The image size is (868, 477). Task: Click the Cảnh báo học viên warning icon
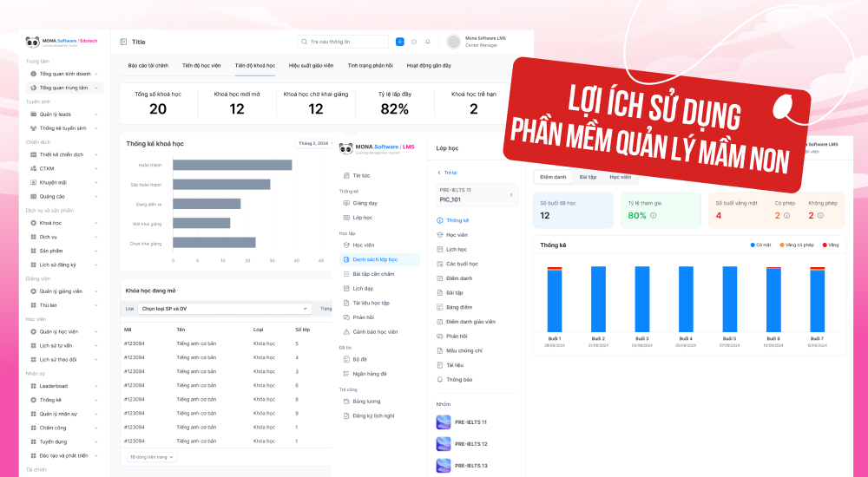346,332
